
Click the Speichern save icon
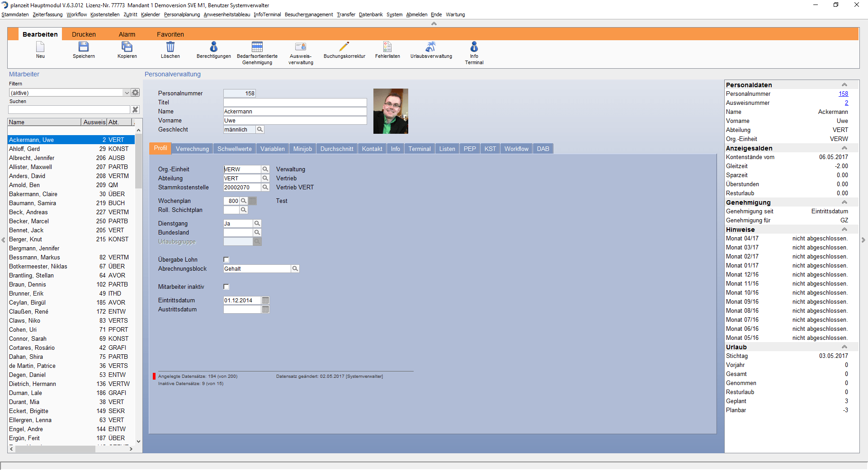(x=84, y=47)
